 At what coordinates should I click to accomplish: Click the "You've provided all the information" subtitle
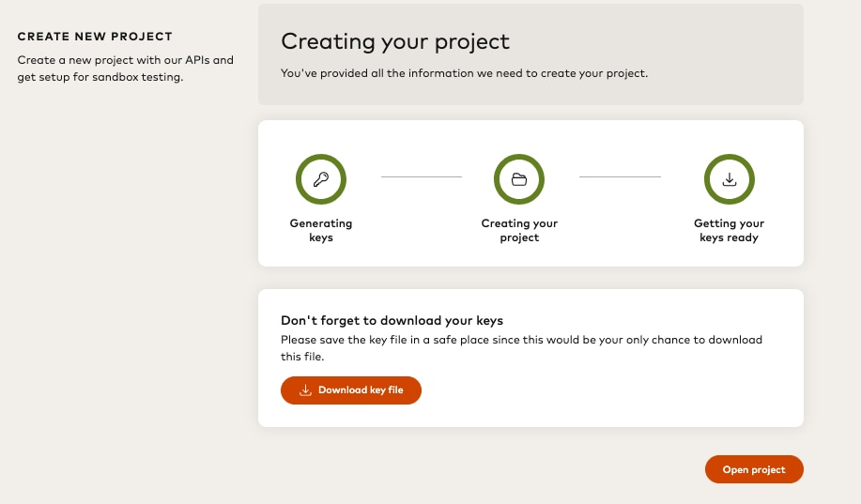[x=464, y=73]
